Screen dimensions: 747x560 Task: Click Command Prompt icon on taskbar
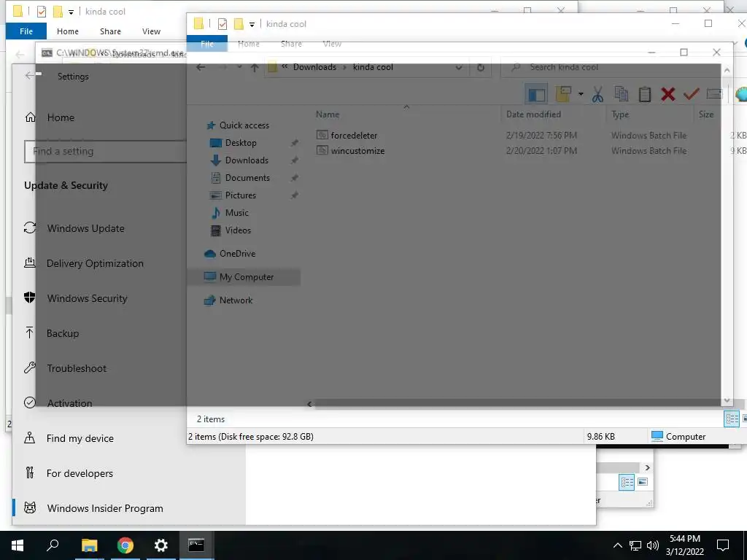pos(196,545)
